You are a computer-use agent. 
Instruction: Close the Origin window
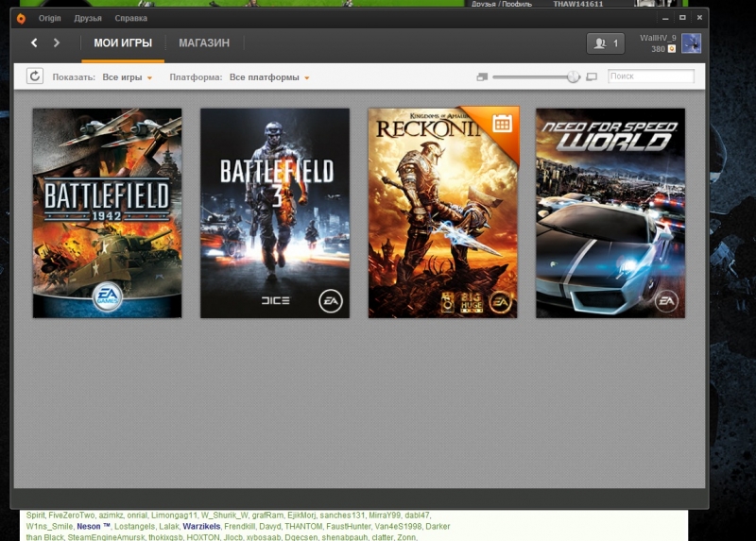point(699,18)
